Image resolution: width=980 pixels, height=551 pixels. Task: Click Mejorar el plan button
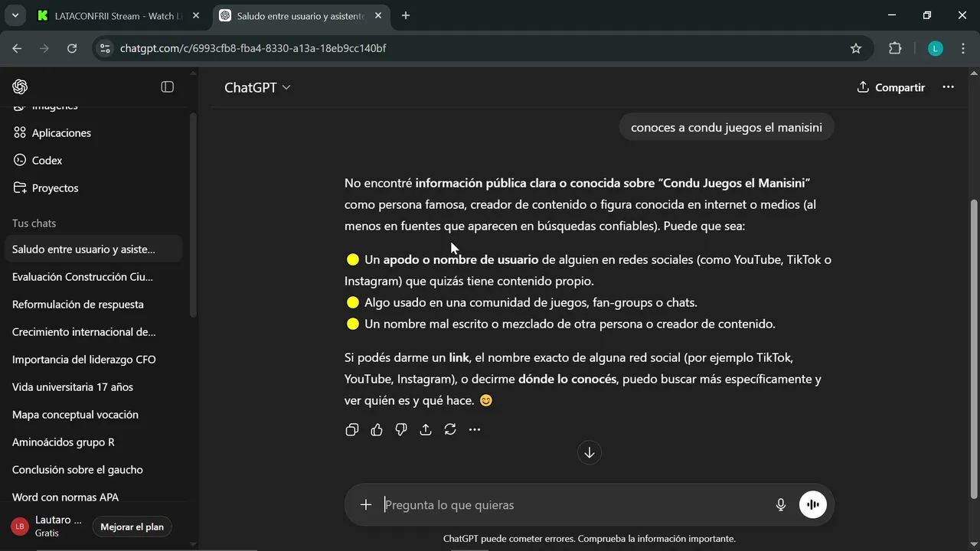132,527
